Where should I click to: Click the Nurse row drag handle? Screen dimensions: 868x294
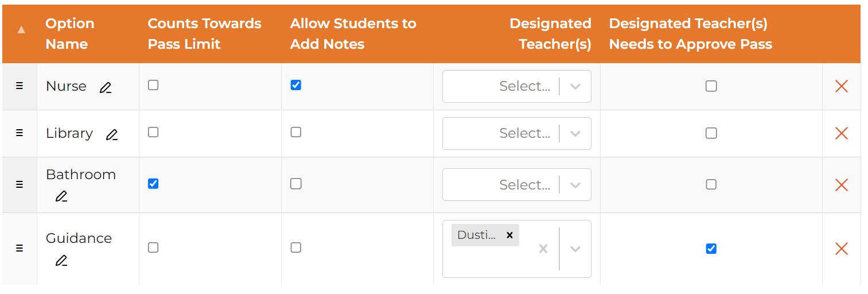20,86
